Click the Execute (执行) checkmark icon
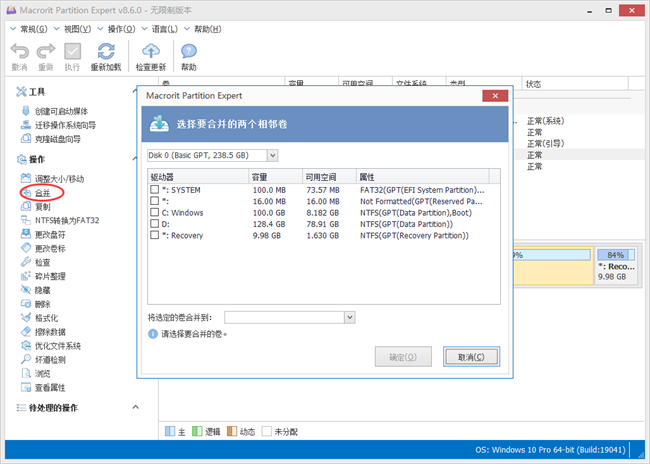The width and height of the screenshot is (650, 464). click(72, 51)
